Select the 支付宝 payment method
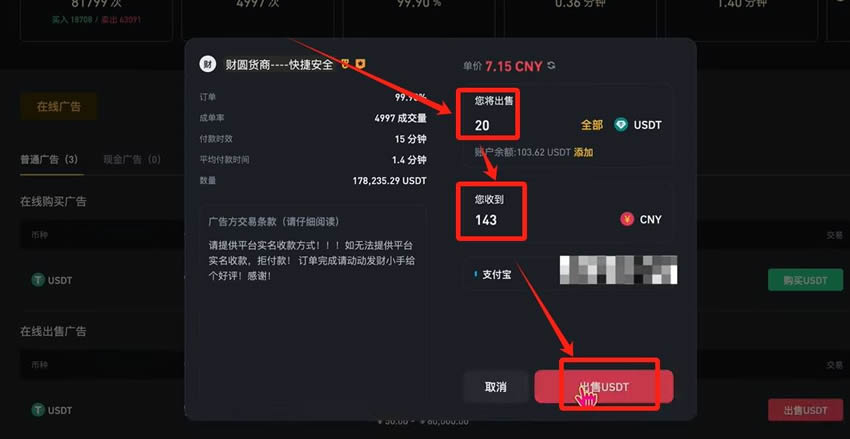 (496, 275)
